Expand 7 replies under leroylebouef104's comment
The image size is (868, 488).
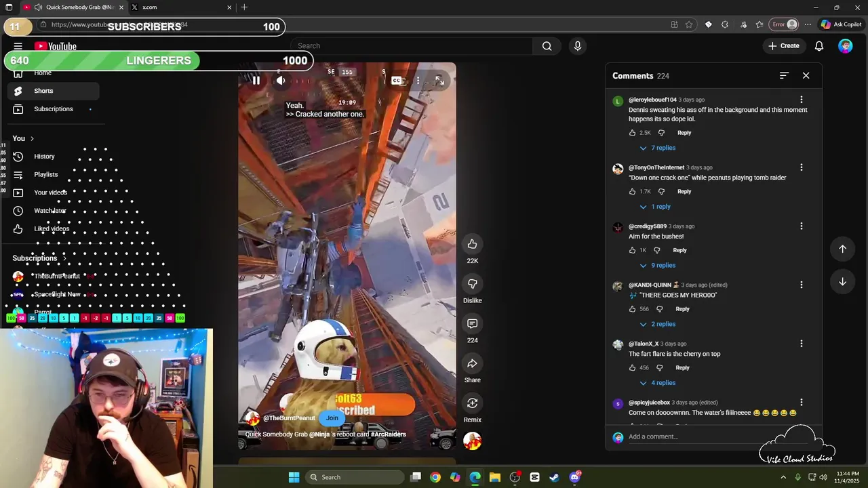(658, 148)
